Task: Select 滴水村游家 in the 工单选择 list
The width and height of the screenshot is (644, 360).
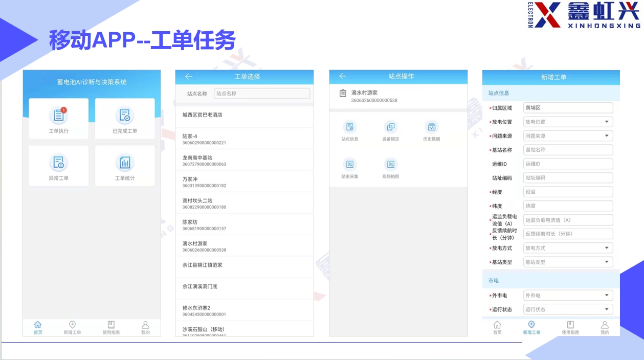Action: (245, 246)
